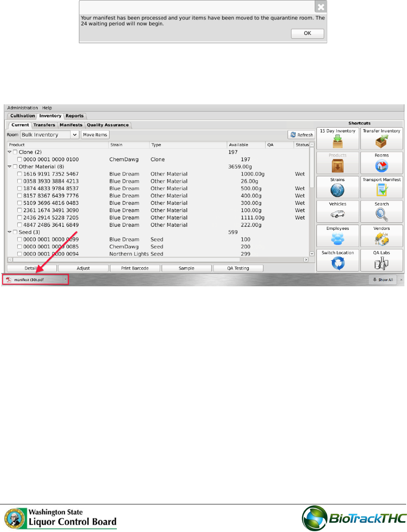Viewport: 407px width, 532px height.
Task: Sort by the Available column header
Action: pyautogui.click(x=246, y=145)
